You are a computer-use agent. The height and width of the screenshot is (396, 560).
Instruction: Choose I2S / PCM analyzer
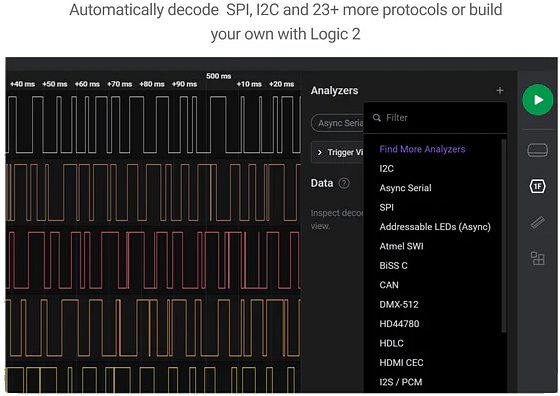click(x=401, y=382)
